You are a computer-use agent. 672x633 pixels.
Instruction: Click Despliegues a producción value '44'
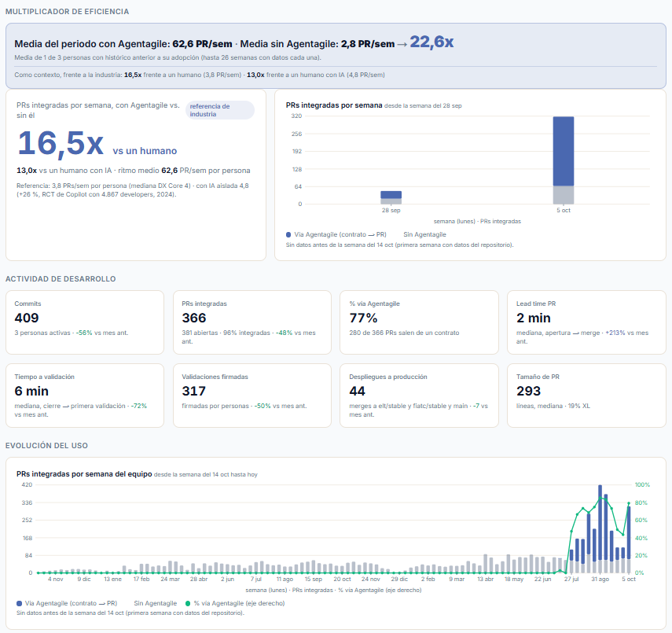[357, 391]
